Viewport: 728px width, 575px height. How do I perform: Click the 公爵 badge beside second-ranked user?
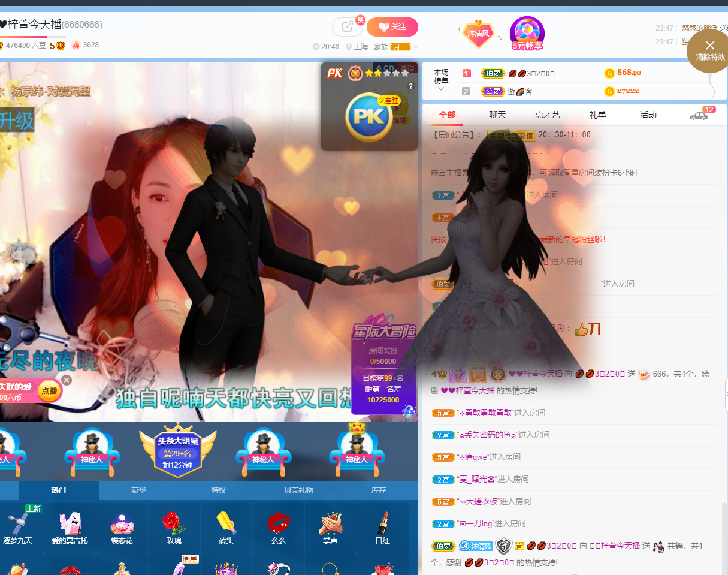(x=493, y=92)
